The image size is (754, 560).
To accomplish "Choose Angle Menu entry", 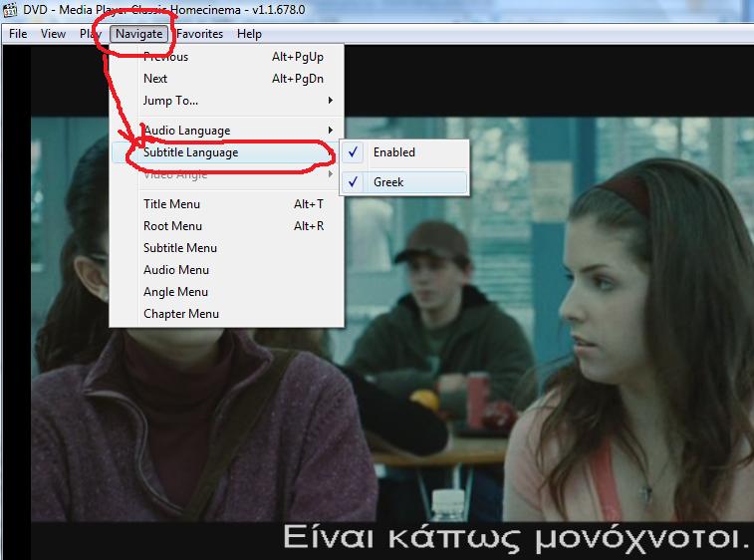I will click(226, 292).
